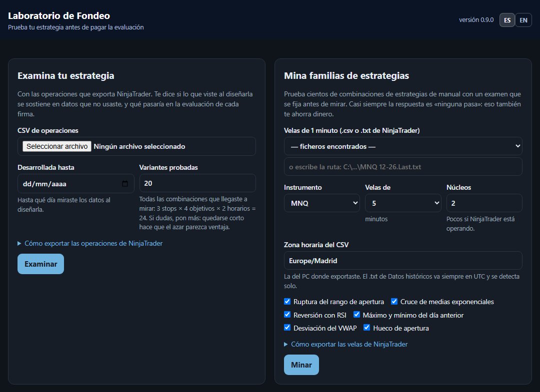Expand Cómo exportar las operaciones de NinjaTrader
This screenshot has width=540, height=392.
click(x=90, y=244)
